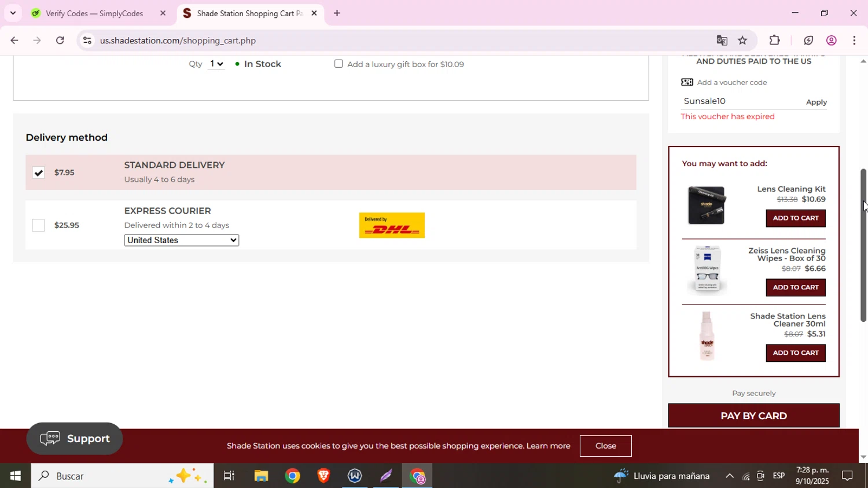Open the United States country dropdown
The image size is (868, 488).
click(182, 240)
